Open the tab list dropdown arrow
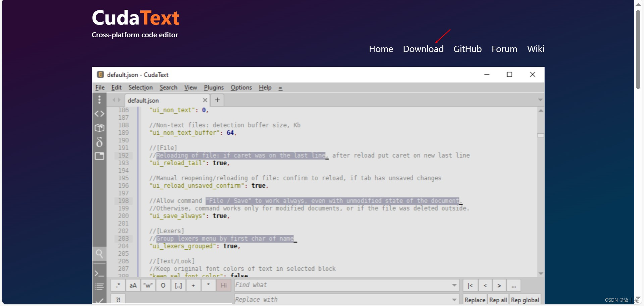This screenshot has width=644, height=306. click(x=540, y=100)
